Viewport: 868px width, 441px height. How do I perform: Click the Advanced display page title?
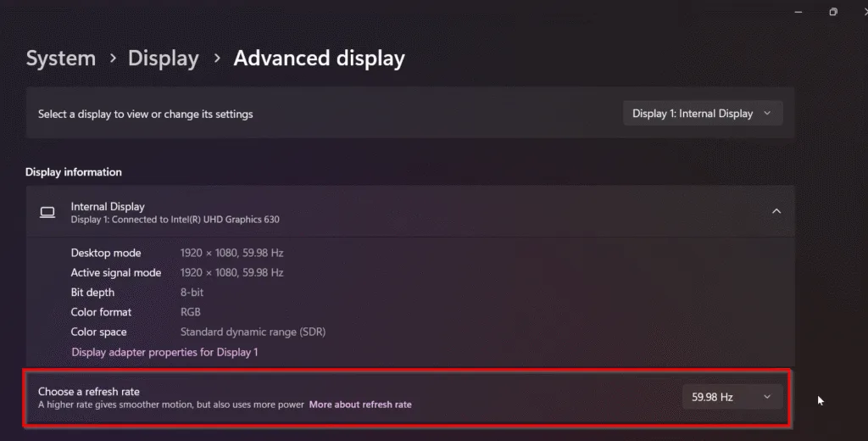(x=319, y=59)
